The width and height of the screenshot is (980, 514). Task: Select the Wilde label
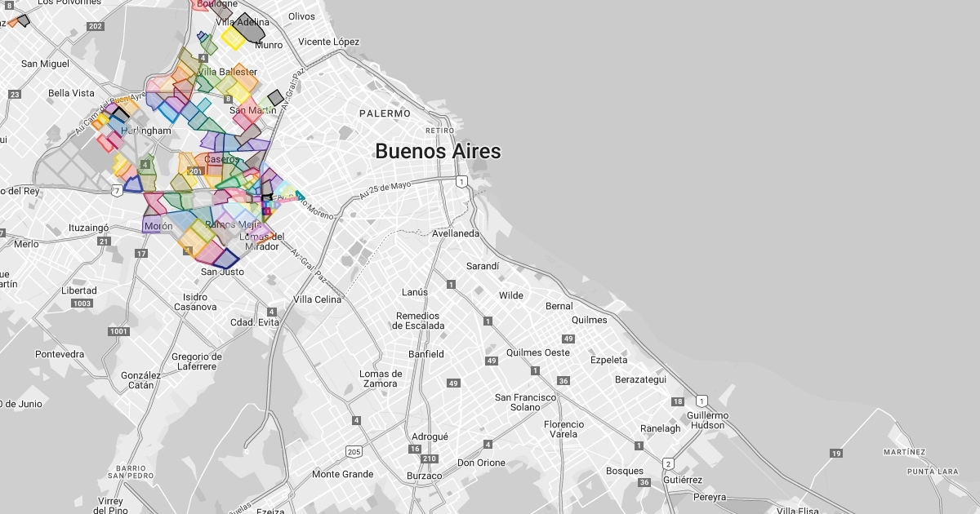511,295
